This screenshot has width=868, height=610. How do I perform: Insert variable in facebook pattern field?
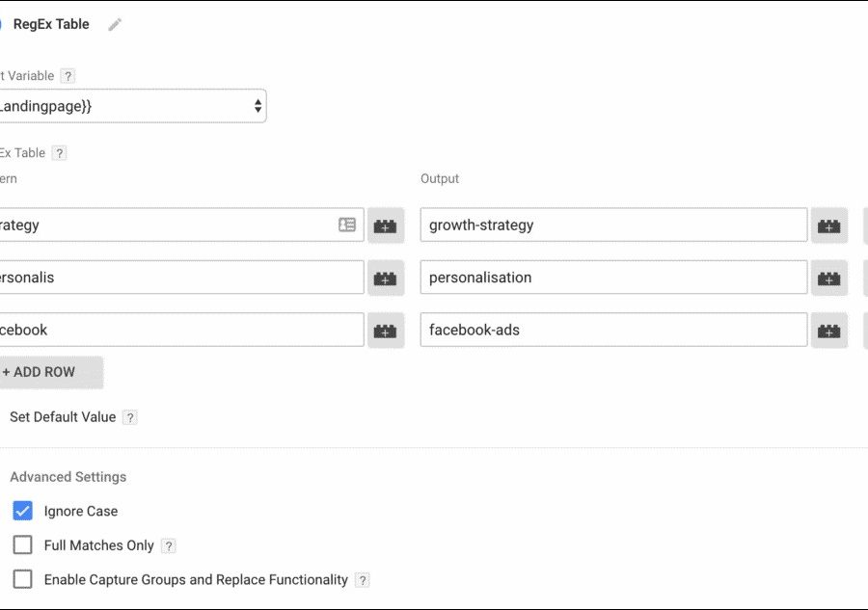(385, 330)
